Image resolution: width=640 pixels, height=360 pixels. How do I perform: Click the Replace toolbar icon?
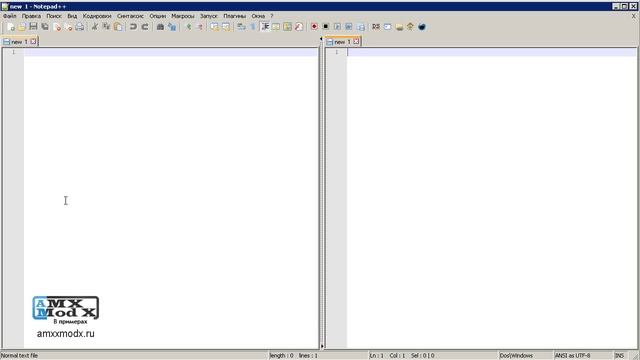172,27
